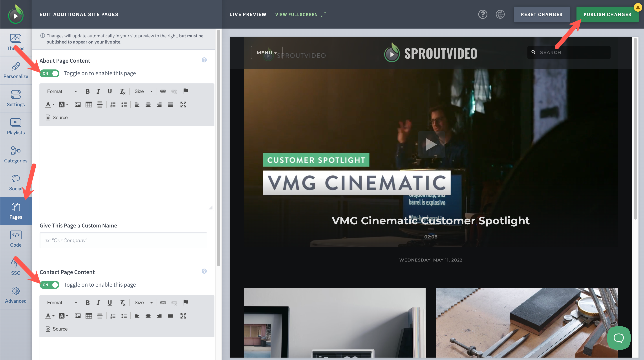Open the Social settings panel

pyautogui.click(x=15, y=182)
